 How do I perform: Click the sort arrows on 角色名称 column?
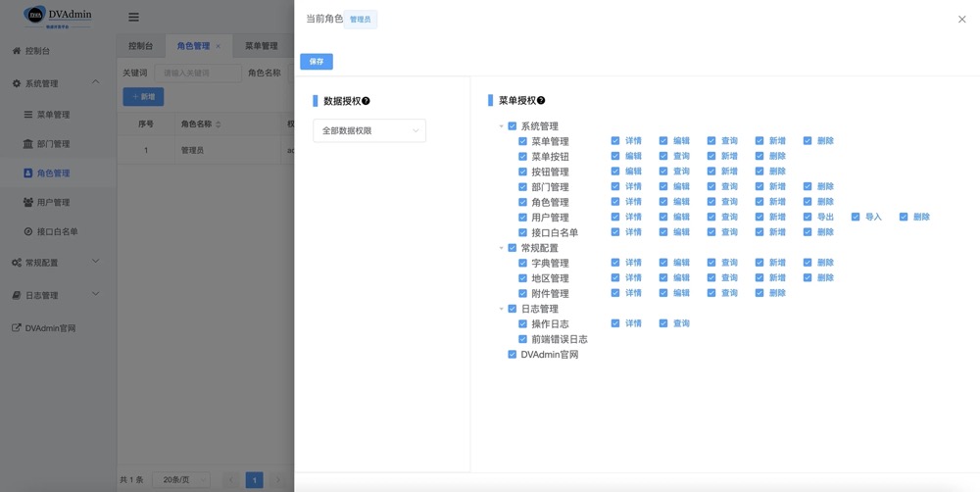pyautogui.click(x=219, y=124)
